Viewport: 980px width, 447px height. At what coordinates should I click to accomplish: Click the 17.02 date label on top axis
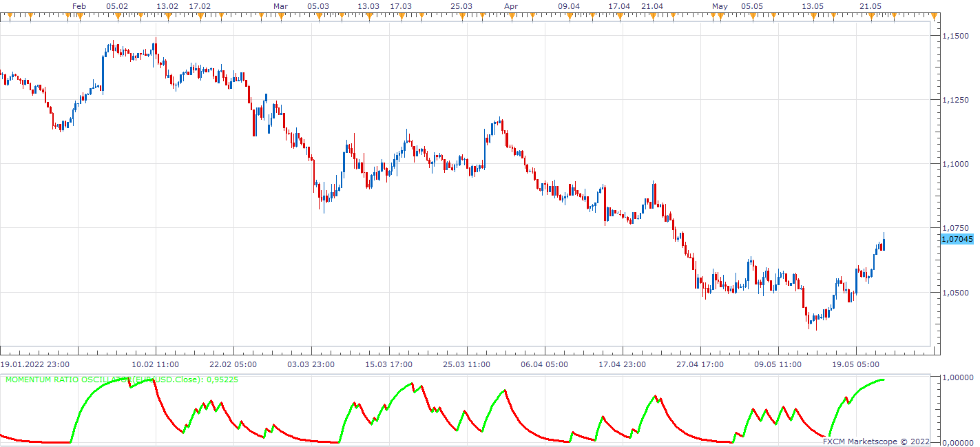[200, 6]
